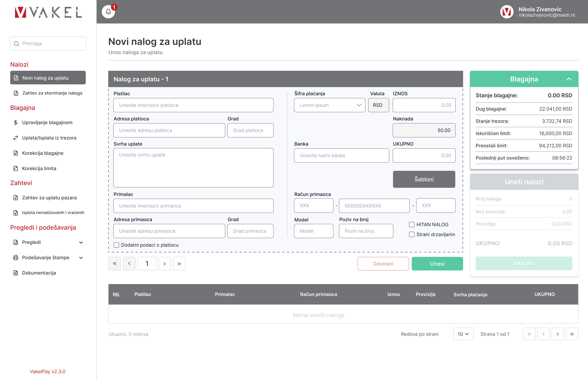Screen dimensions: 588x380
Task: Click the Račun primaoca column header
Action: pos(318,294)
